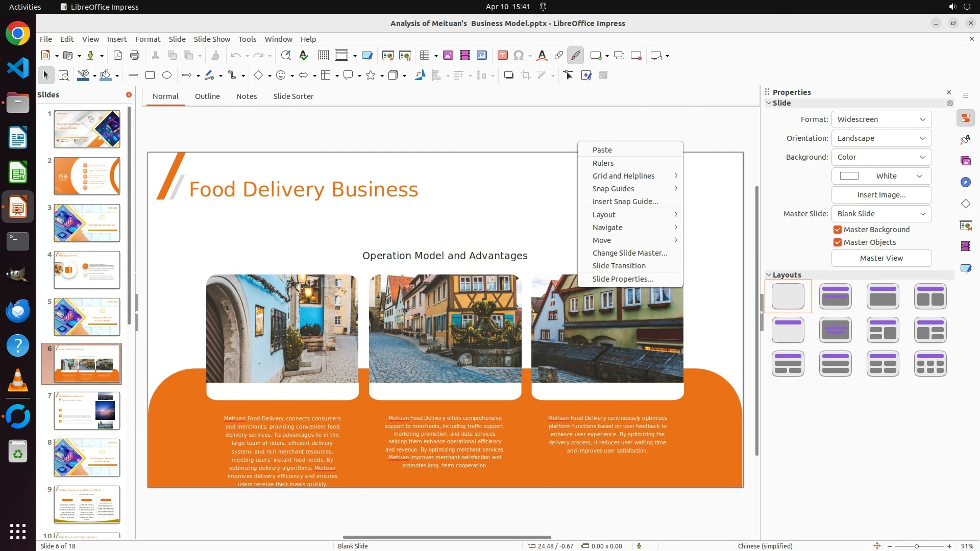Open the White background color swatch dropdown
The width and height of the screenshot is (980, 551).
click(881, 176)
